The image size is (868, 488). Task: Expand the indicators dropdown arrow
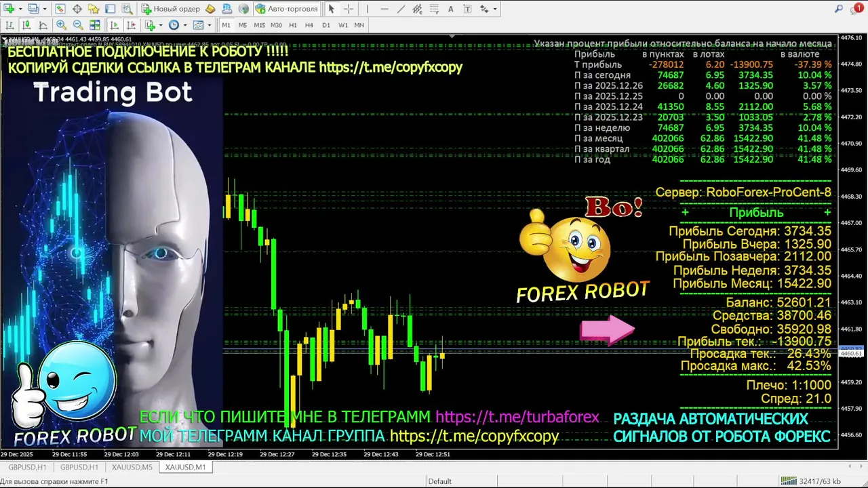[161, 25]
